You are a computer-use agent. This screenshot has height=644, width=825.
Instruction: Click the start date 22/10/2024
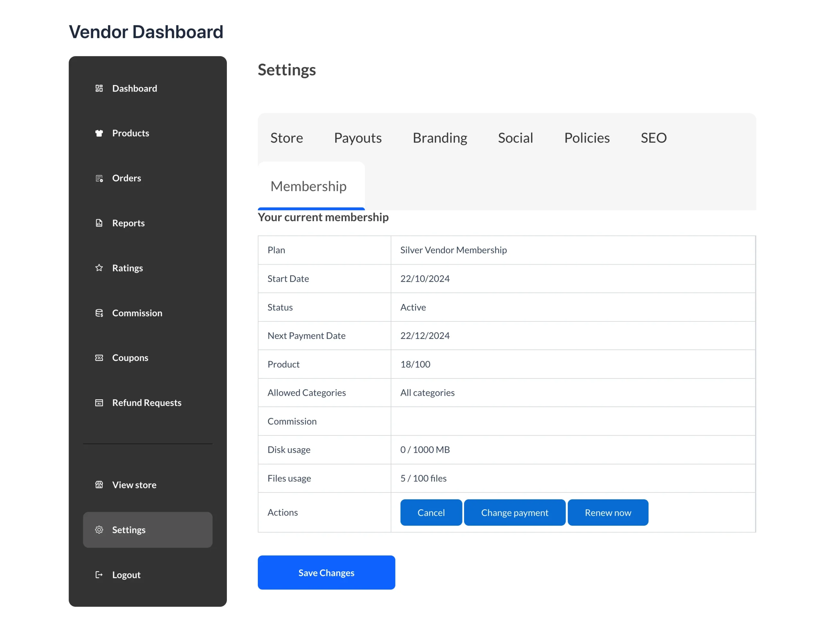pos(425,279)
